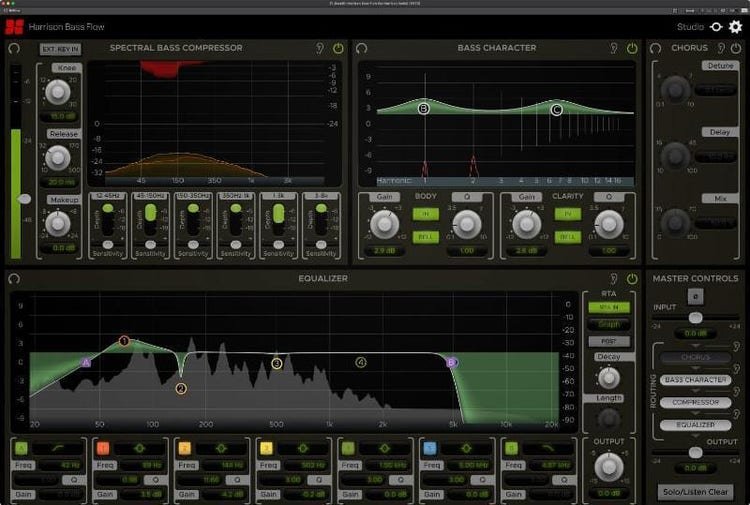750x505 pixels.
Task: Click band 3 bell shape icon
Action: (303, 448)
